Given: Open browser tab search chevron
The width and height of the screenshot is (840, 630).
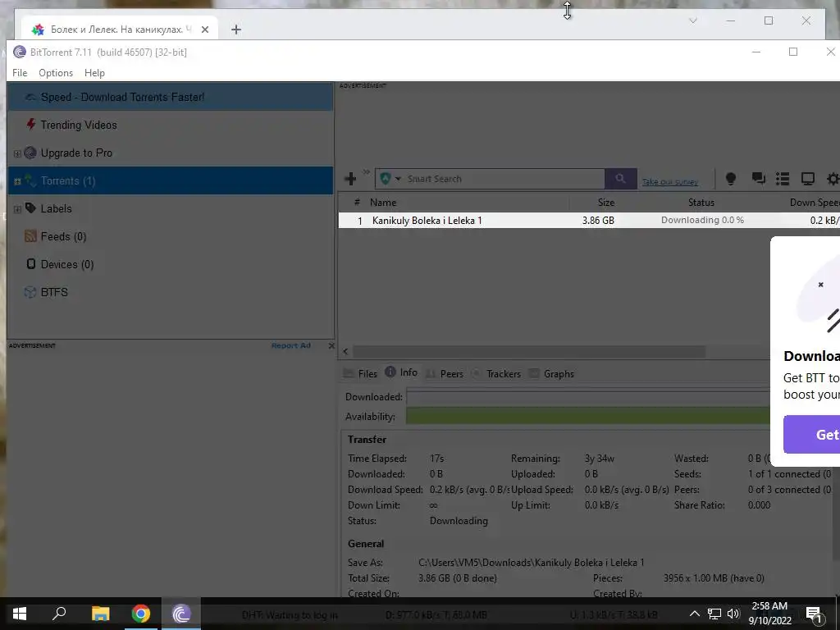Looking at the screenshot, I should tap(692, 21).
